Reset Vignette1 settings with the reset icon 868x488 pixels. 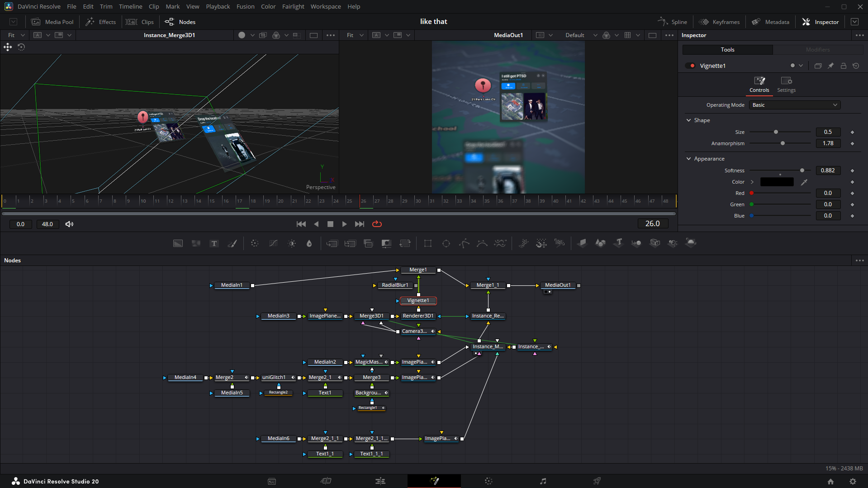pos(856,66)
